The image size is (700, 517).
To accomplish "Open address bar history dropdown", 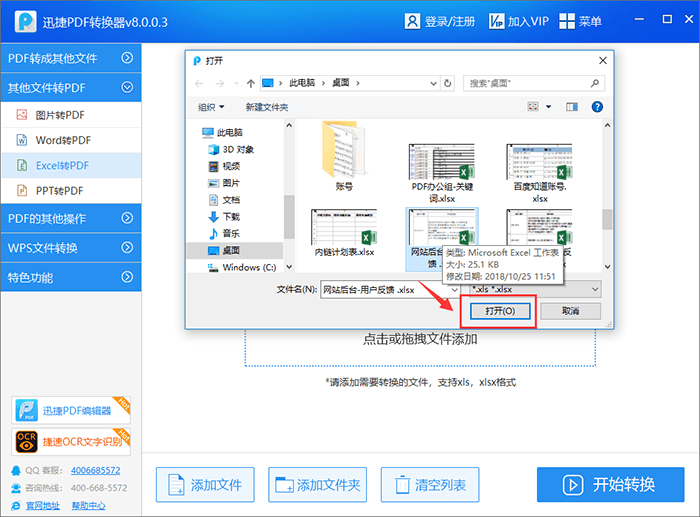I will tap(433, 83).
